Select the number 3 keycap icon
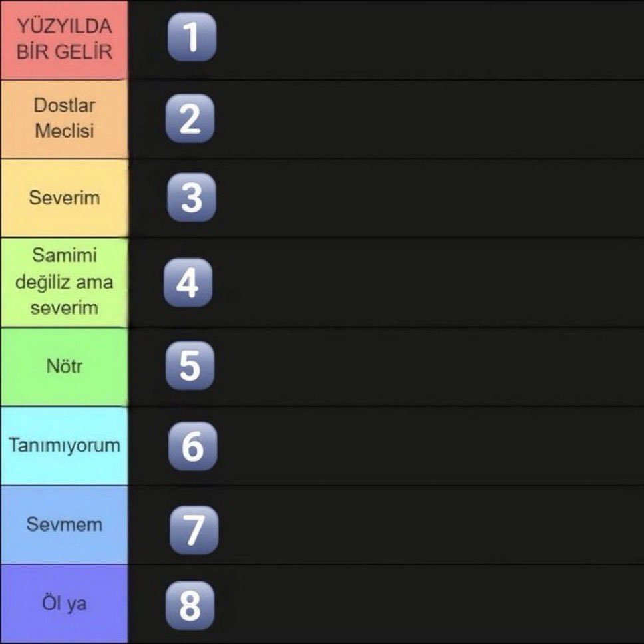 (x=192, y=197)
